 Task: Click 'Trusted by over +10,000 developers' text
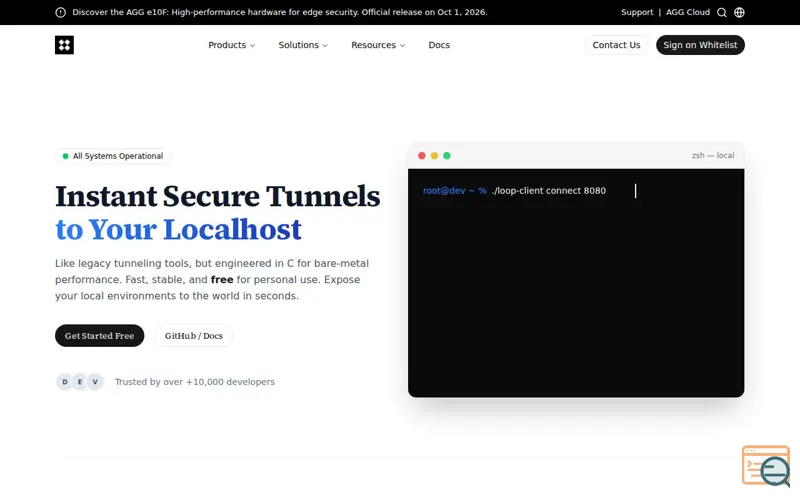point(195,382)
